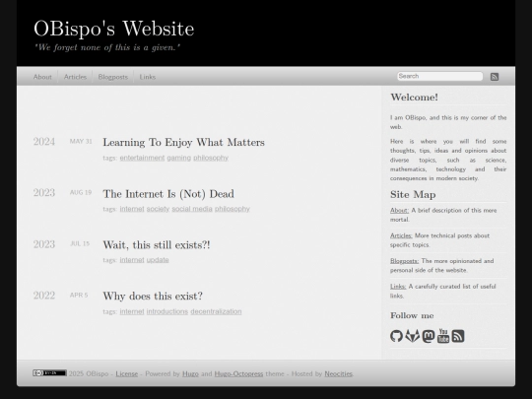The width and height of the screenshot is (532, 399).
Task: Click the Welcome! sidebar heading
Action: [414, 98]
